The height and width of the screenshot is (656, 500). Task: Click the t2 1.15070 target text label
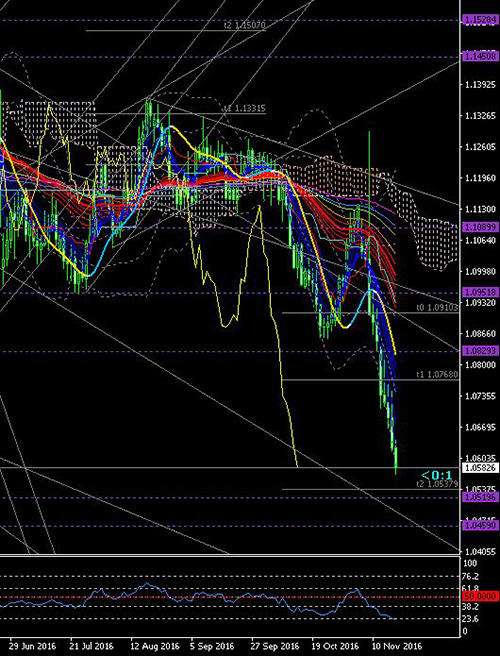245,26
